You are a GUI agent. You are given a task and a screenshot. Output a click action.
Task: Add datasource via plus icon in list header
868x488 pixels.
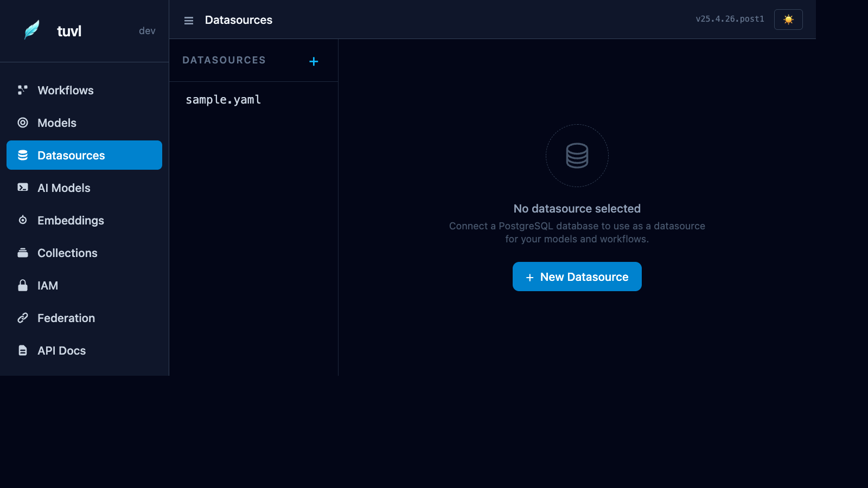point(314,61)
